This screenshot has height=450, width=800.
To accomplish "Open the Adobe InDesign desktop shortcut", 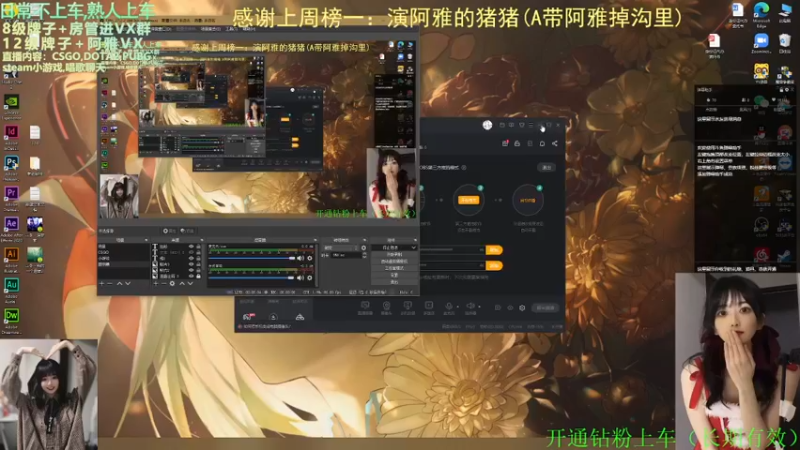I will click(x=11, y=132).
